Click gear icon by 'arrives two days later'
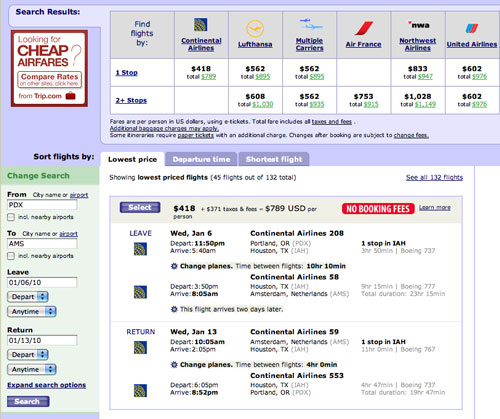Viewport: 500px width, 419px height. (x=174, y=309)
